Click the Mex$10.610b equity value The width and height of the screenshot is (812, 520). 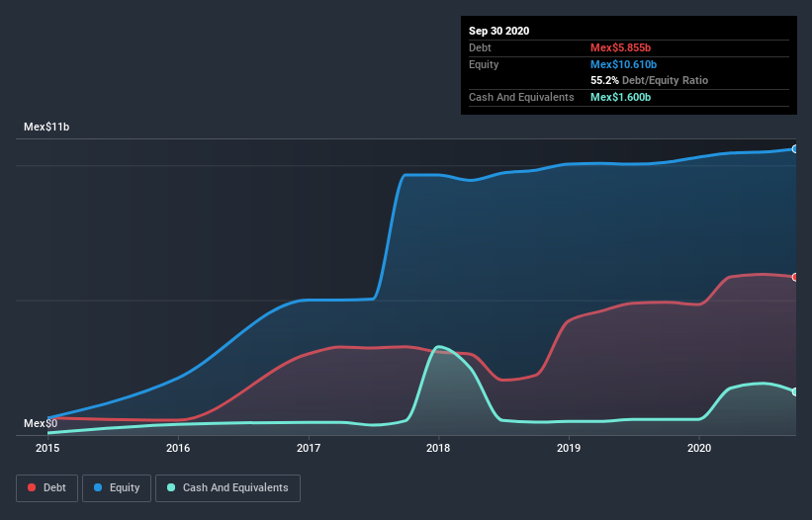point(623,64)
